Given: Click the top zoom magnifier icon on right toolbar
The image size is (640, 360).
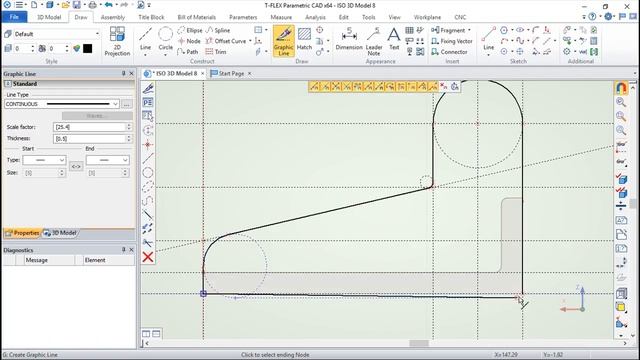Looking at the screenshot, I should pos(621,102).
